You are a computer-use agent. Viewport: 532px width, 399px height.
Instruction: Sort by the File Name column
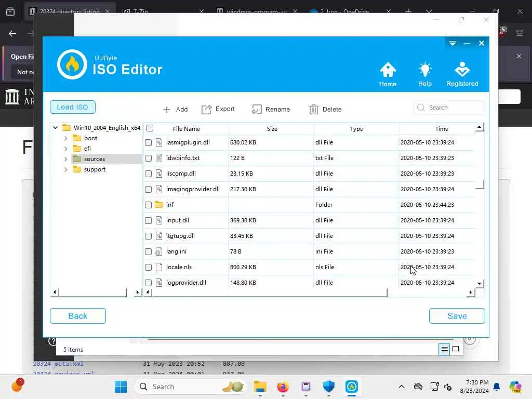point(187,129)
